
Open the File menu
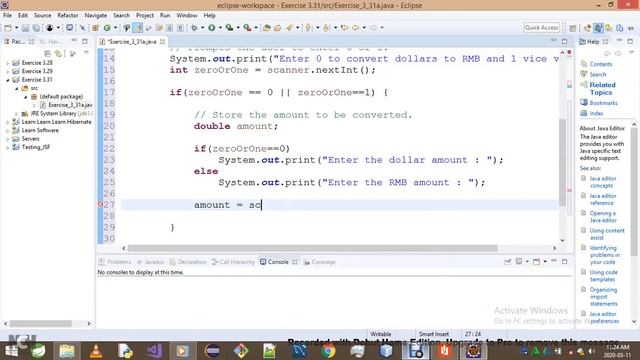tap(7, 15)
